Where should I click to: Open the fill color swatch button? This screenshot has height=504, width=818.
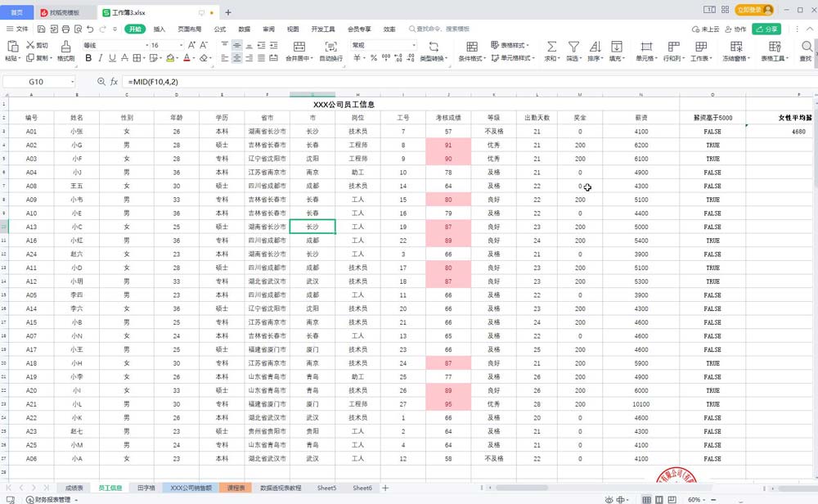coord(170,58)
